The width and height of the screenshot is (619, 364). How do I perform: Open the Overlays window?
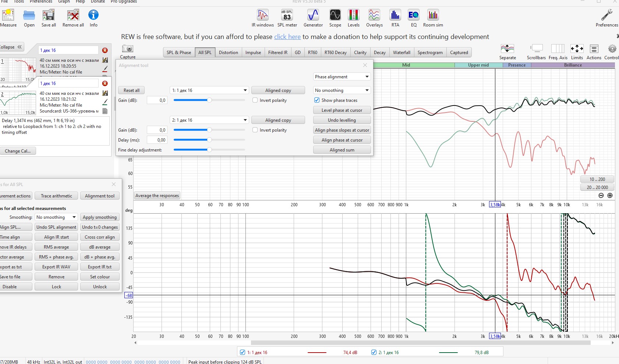[374, 15]
